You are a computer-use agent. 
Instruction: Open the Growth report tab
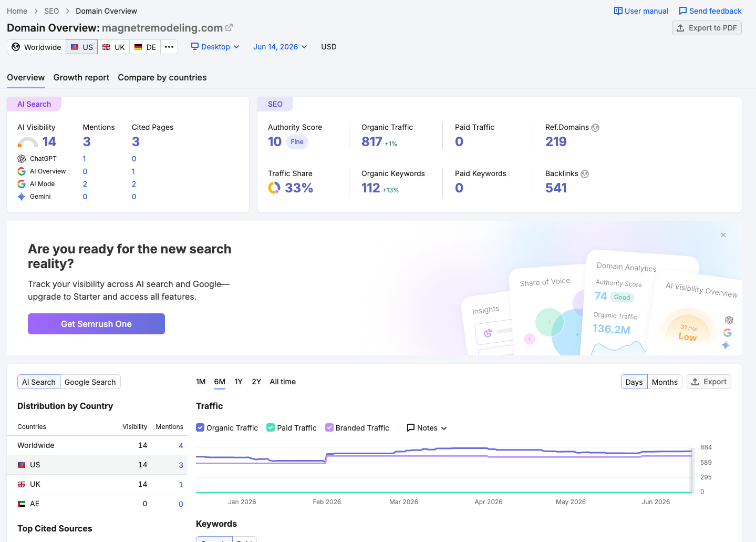tap(81, 77)
